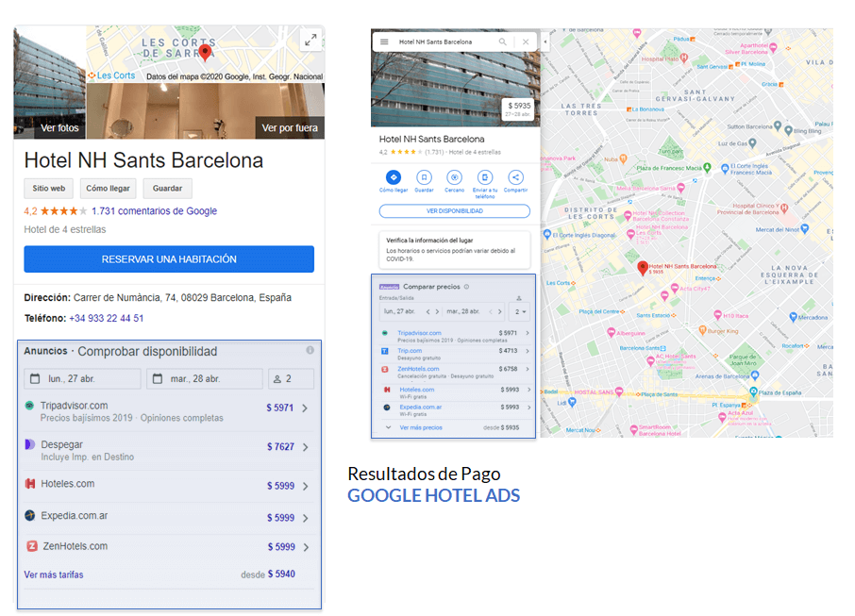Open check-out date field 'mar., 28 abr.' in Anuncios
This screenshot has width=855, height=616.
click(205, 378)
